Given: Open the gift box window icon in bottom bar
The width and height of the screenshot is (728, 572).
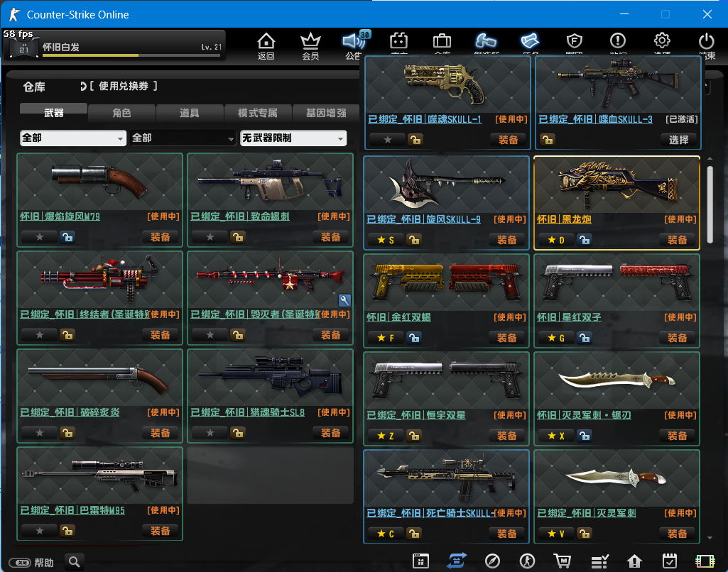Looking at the screenshot, I should [420, 561].
